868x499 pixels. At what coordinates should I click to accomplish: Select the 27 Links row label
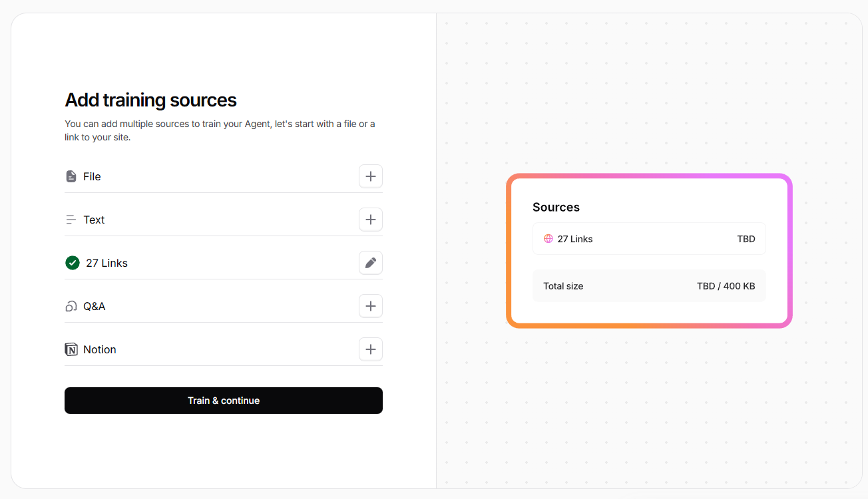[107, 263]
